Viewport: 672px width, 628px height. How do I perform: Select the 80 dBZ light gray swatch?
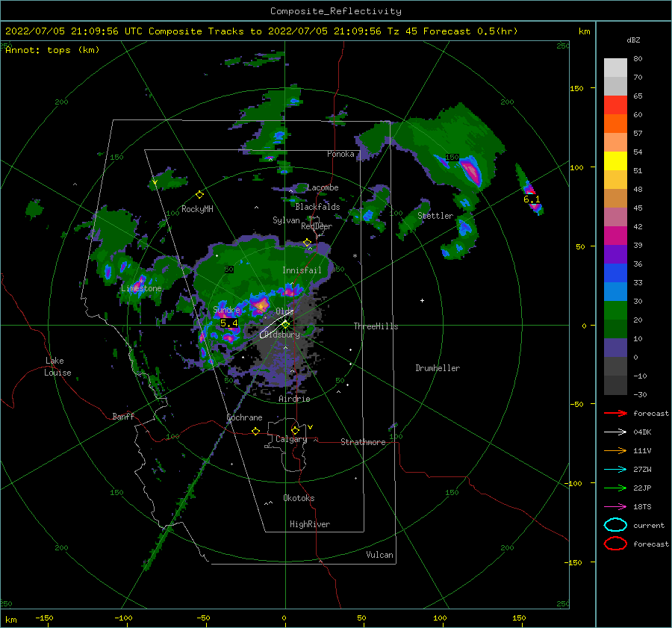615,67
